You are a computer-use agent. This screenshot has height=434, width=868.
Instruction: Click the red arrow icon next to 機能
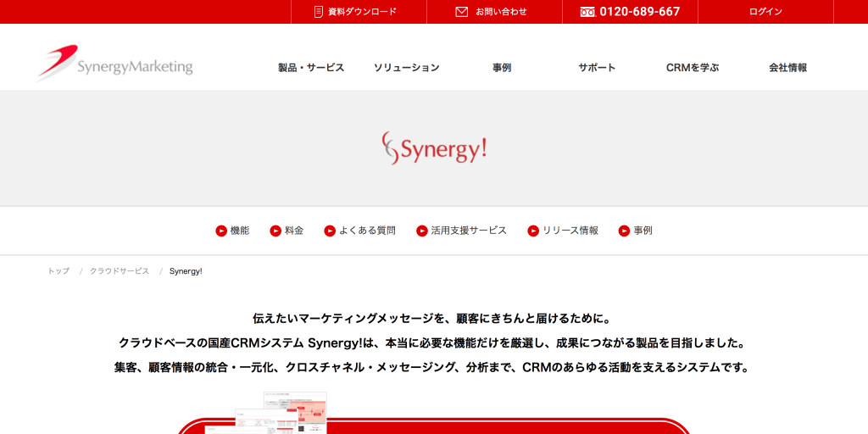click(221, 231)
